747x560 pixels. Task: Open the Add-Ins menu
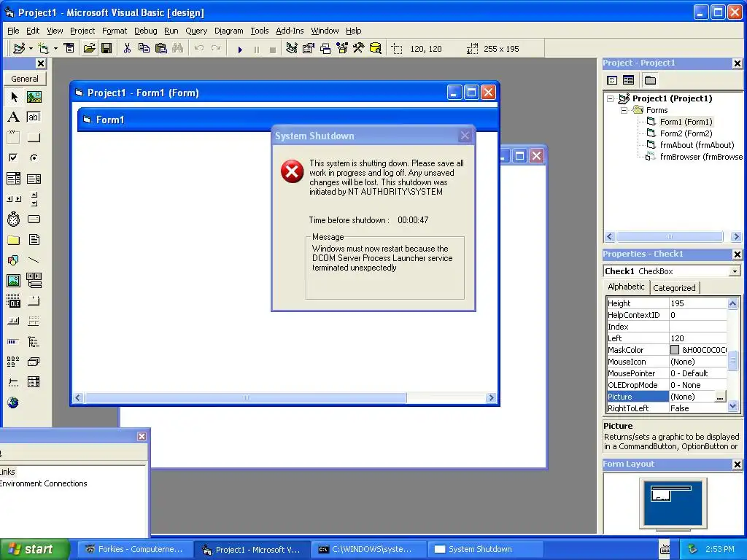290,31
